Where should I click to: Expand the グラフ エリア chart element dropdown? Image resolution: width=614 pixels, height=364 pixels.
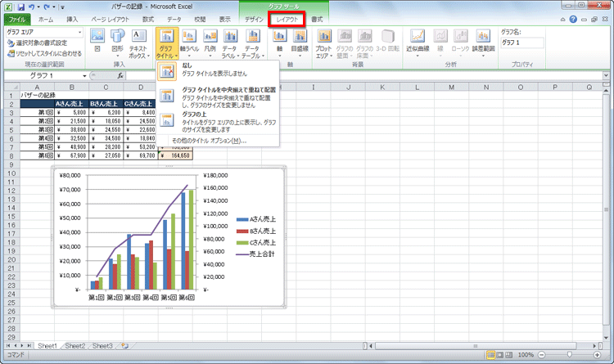point(81,32)
